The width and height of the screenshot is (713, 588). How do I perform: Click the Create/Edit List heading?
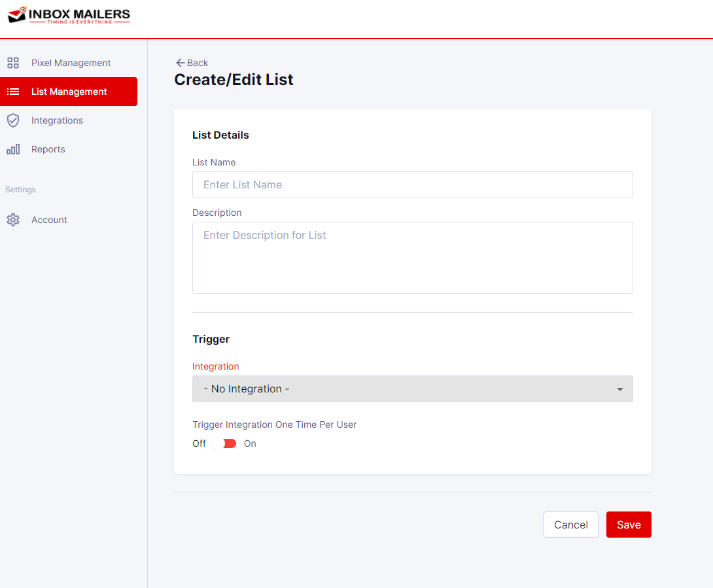234,80
